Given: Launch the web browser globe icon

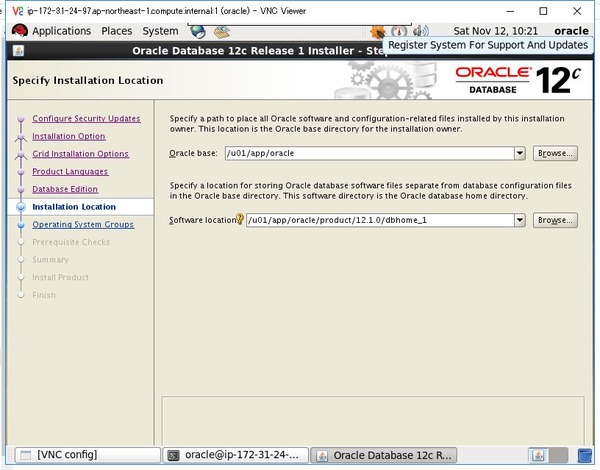Looking at the screenshot, I should point(198,31).
